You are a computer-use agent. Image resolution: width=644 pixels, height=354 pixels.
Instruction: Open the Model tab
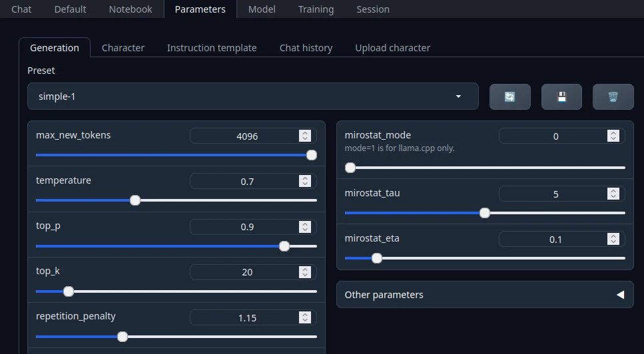[x=262, y=9]
